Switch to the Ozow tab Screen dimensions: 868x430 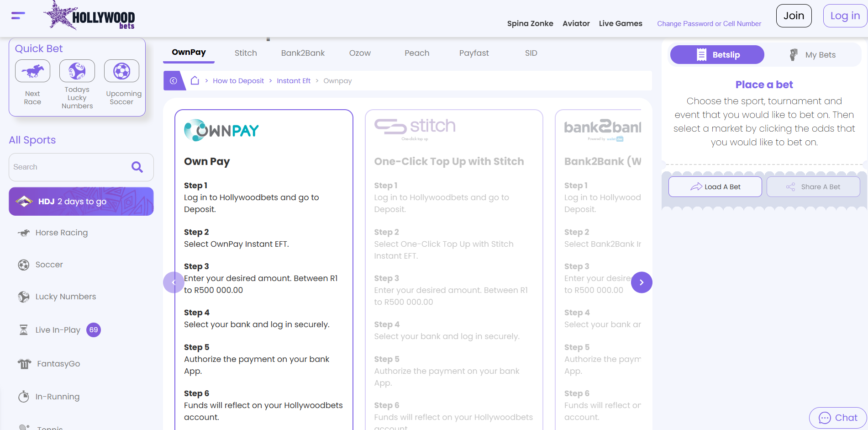pos(360,53)
